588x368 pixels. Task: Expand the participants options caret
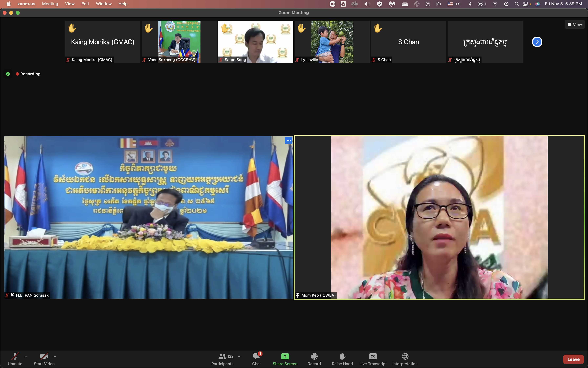(239, 356)
